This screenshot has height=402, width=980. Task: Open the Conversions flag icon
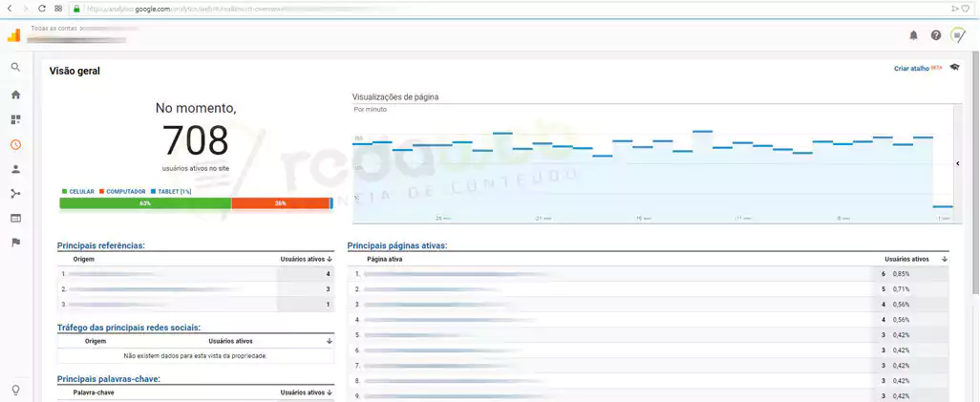point(15,243)
